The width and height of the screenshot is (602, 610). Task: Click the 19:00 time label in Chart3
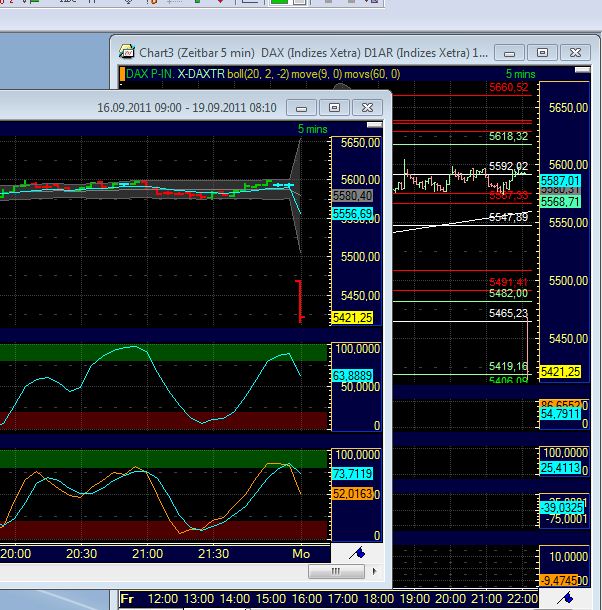coord(414,599)
